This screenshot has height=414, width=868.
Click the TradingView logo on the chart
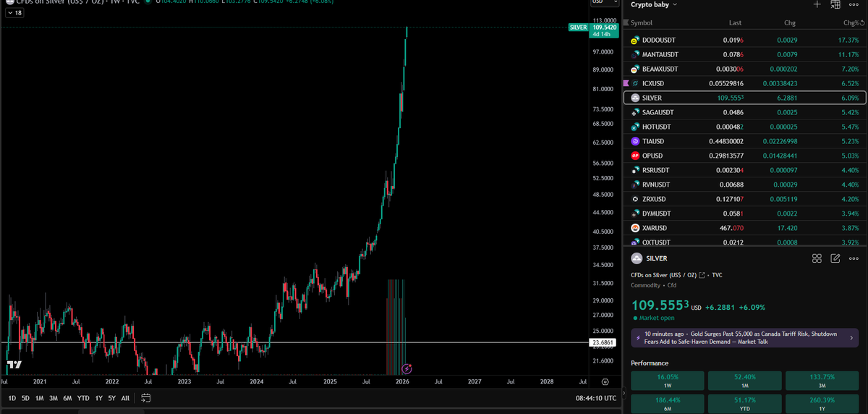14,366
